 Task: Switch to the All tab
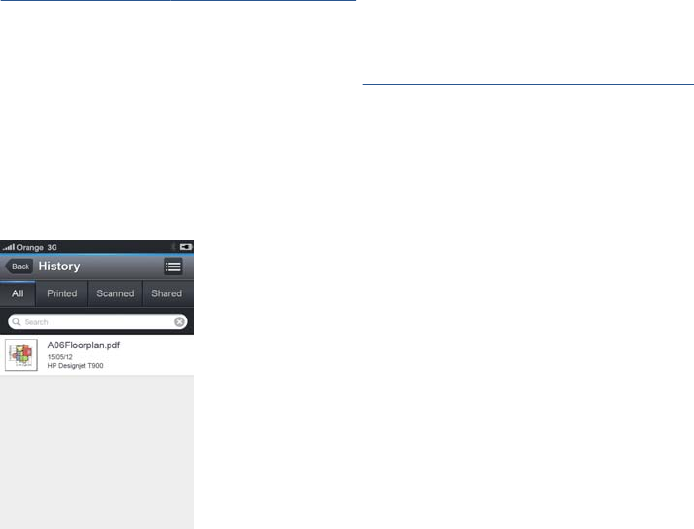17,293
